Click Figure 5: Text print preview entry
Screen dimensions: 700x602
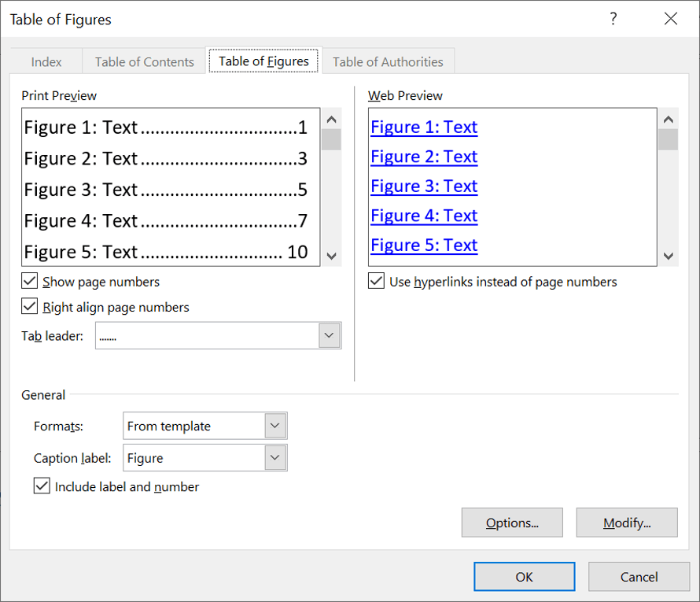click(166, 253)
